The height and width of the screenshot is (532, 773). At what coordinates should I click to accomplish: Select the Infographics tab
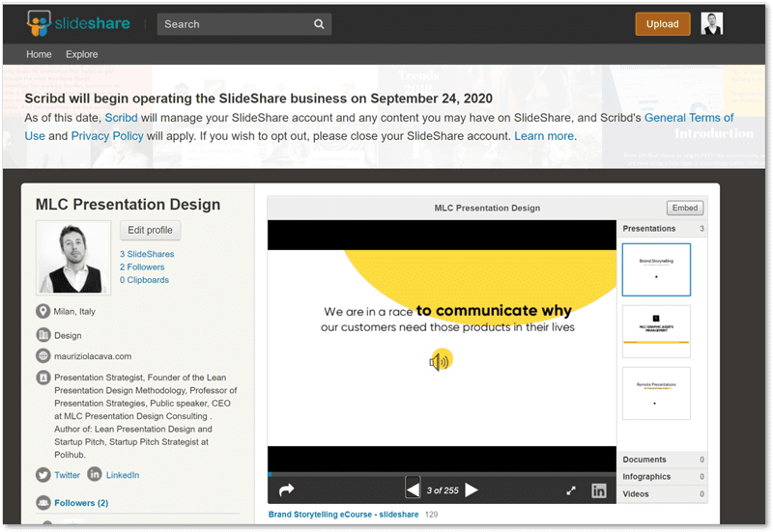point(663,477)
